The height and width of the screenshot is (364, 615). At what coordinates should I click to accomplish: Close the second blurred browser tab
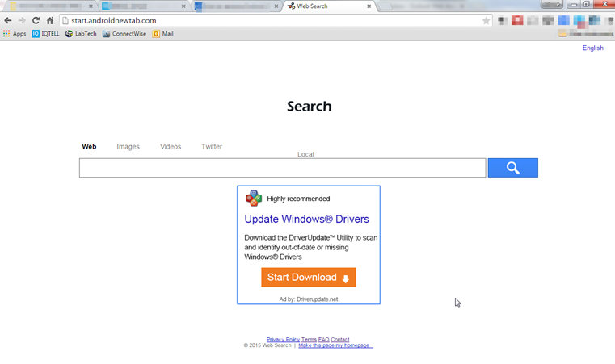(x=183, y=6)
